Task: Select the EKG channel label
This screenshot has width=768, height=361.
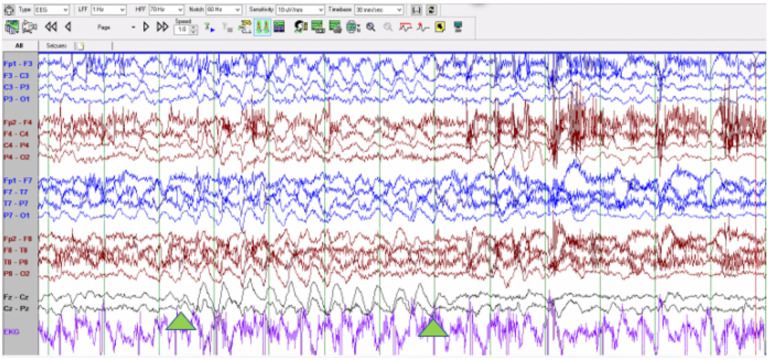Action: click(12, 332)
